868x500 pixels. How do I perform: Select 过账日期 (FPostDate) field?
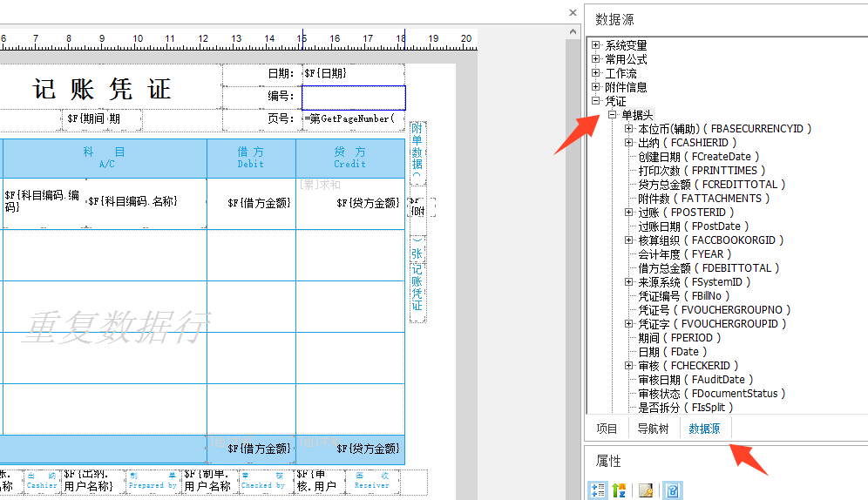[x=693, y=226]
